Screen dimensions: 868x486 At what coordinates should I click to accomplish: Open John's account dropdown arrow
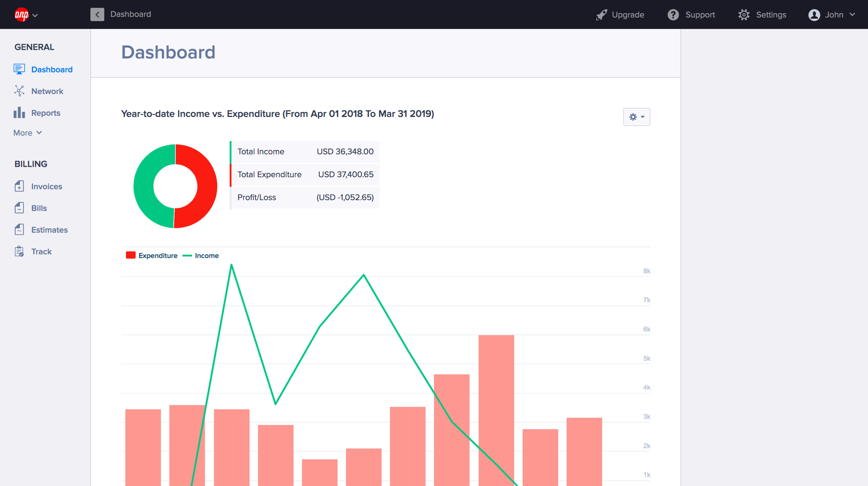point(852,14)
